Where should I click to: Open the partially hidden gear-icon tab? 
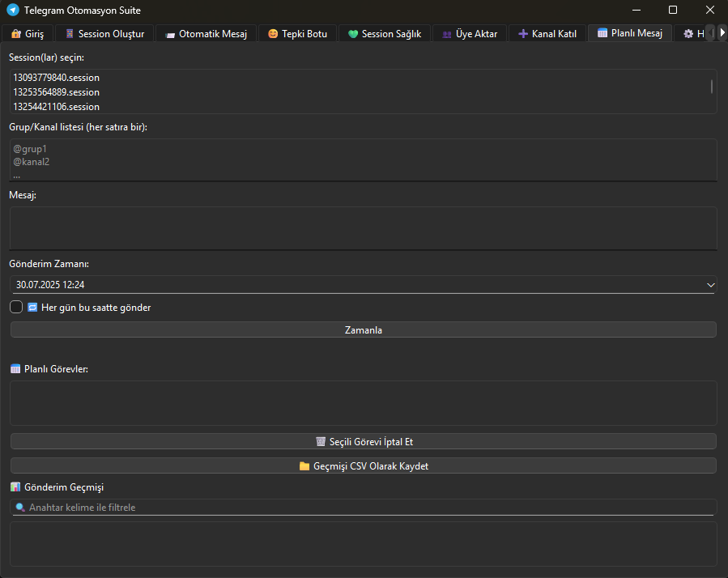(x=691, y=34)
